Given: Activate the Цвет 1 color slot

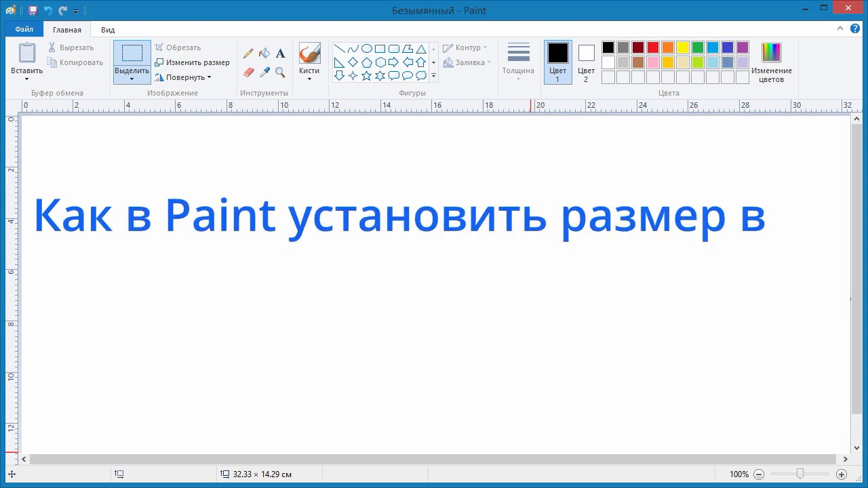Looking at the screenshot, I should pyautogui.click(x=557, y=62).
